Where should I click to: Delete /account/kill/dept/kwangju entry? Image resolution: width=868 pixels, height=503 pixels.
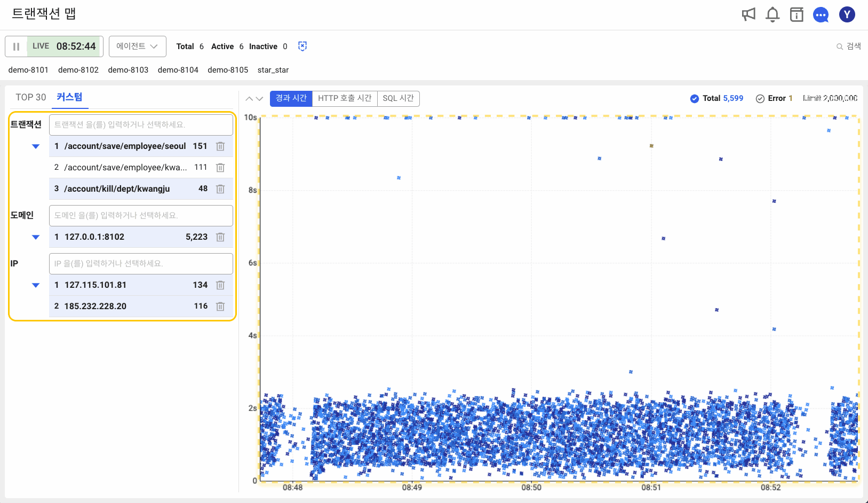tap(220, 189)
